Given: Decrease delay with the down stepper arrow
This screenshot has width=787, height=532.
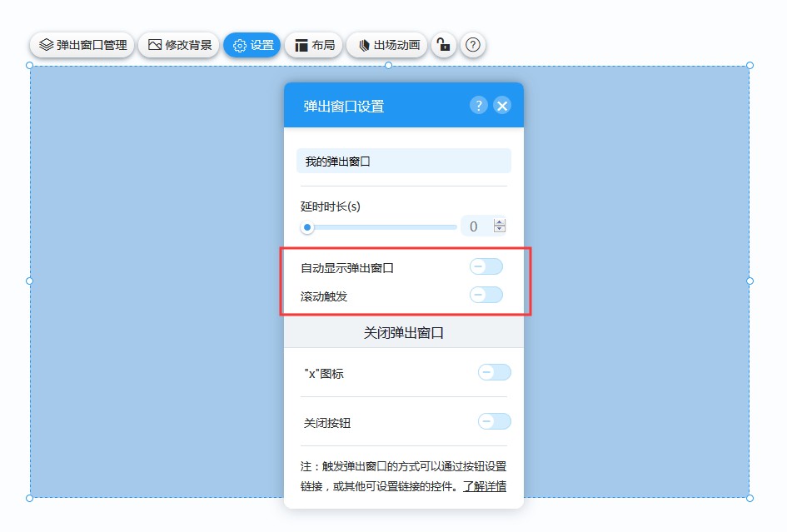Looking at the screenshot, I should [x=500, y=229].
